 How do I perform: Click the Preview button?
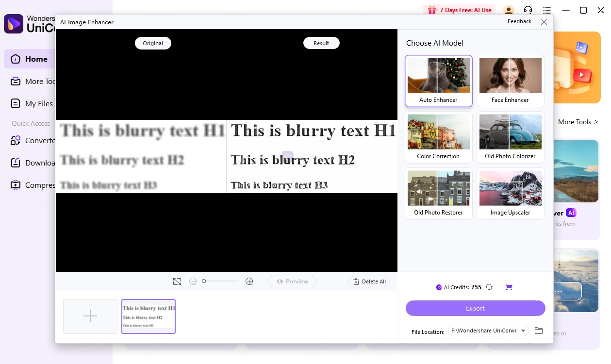click(292, 281)
